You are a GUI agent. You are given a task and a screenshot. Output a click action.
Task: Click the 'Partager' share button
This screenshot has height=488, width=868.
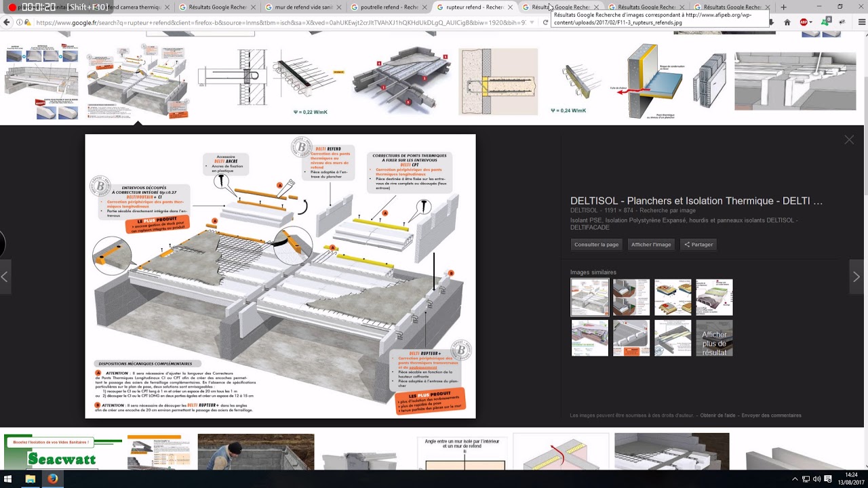coord(698,244)
